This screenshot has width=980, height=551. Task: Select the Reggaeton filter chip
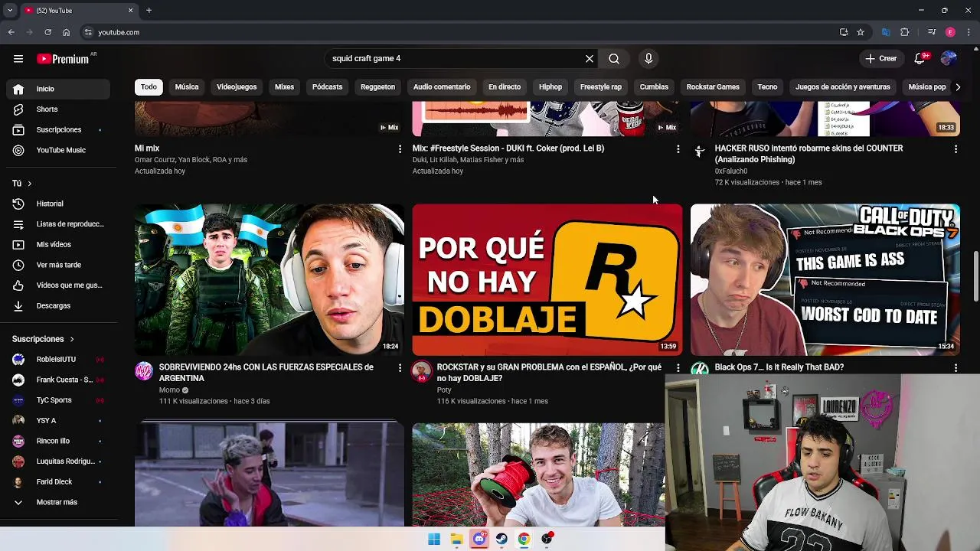(377, 86)
